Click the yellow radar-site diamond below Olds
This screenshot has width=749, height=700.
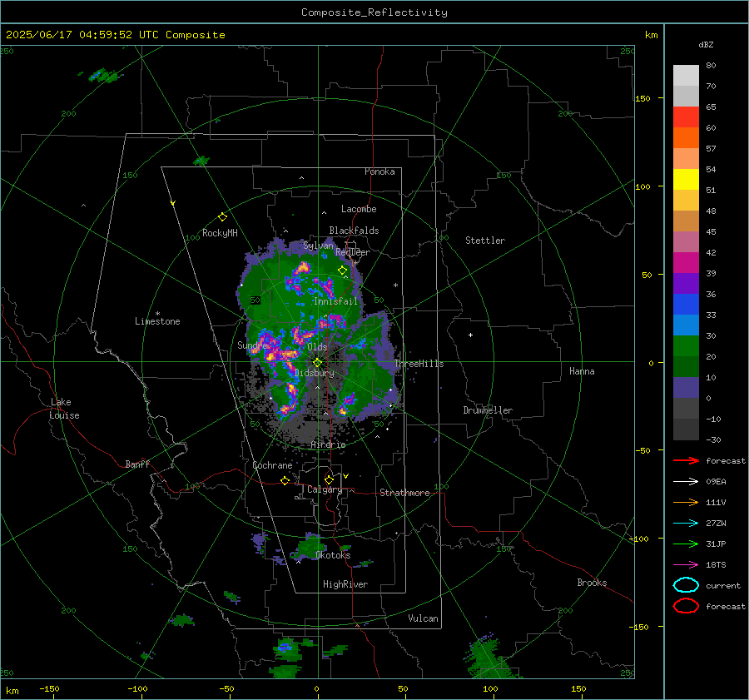coord(317,363)
